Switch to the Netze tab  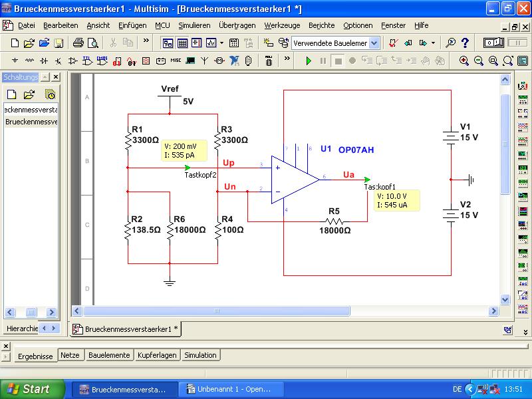[x=70, y=355]
